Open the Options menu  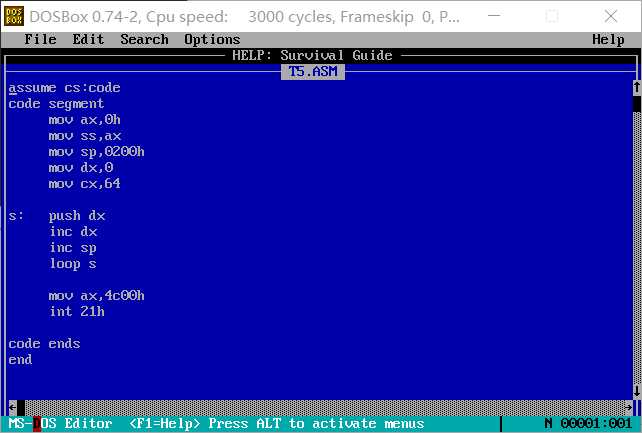[x=212, y=39]
